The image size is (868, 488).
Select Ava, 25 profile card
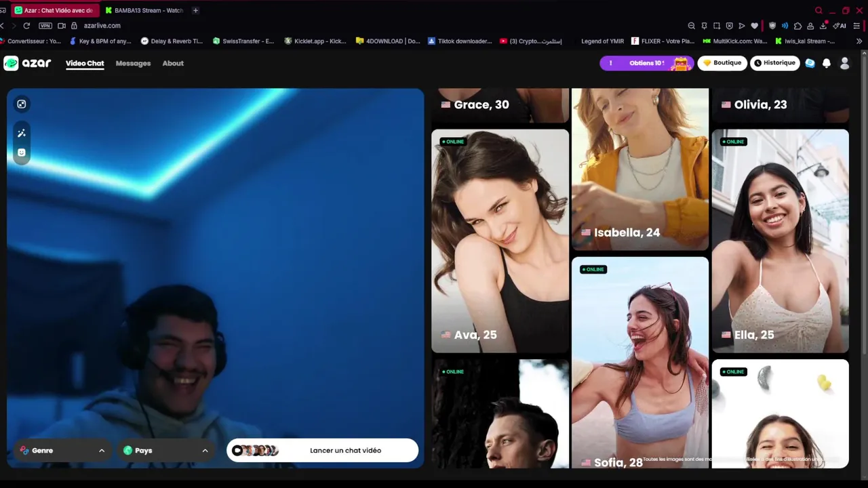pos(500,241)
